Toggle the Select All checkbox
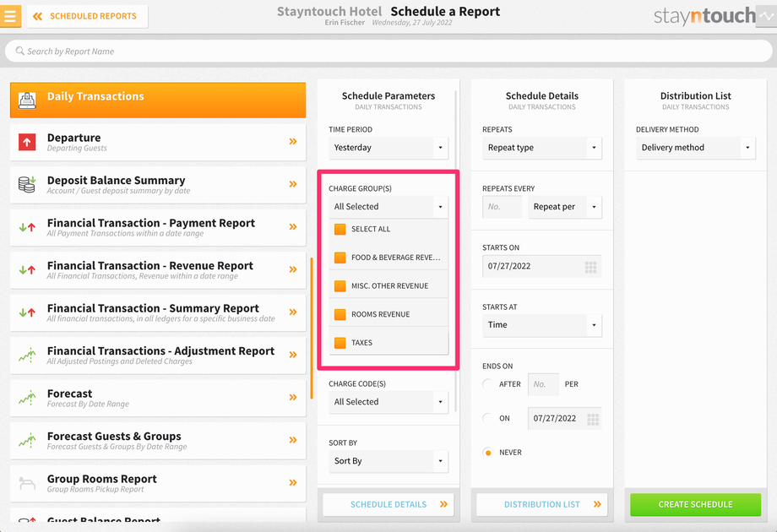 tap(340, 229)
